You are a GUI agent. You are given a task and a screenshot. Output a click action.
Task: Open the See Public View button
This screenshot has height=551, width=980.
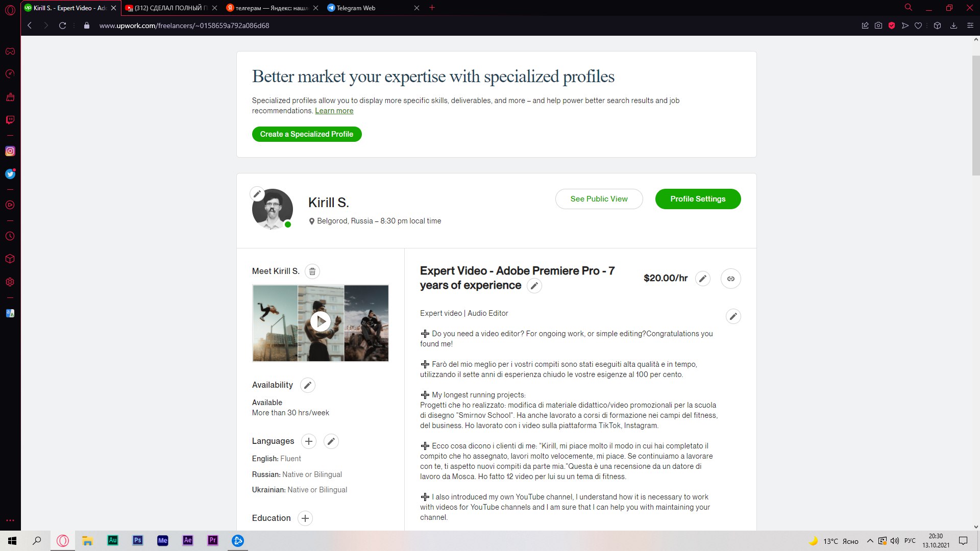click(599, 199)
